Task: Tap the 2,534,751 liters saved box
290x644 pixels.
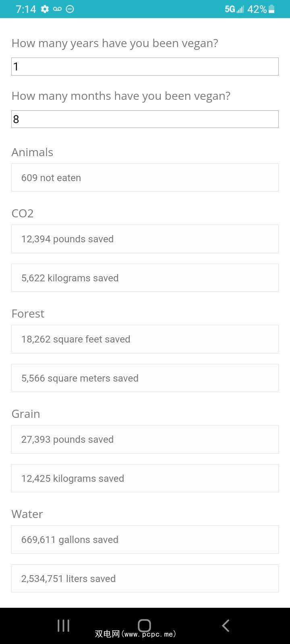Action: click(145, 578)
